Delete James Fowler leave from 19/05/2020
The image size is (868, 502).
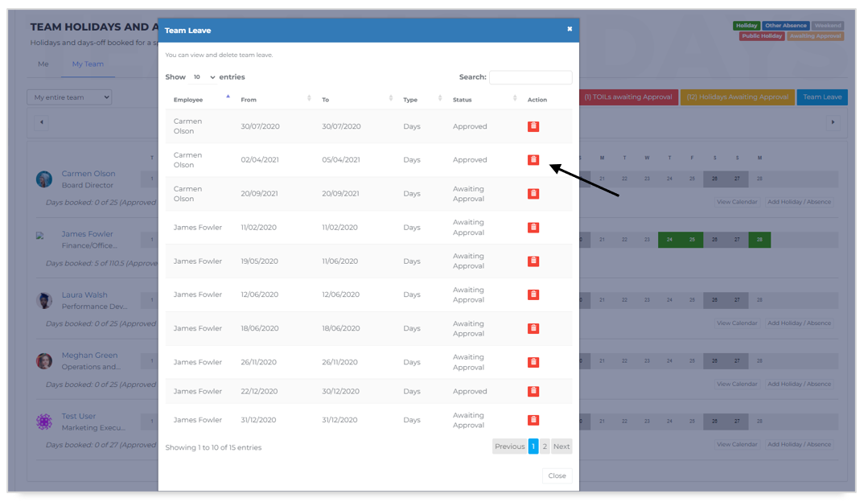[x=533, y=261]
